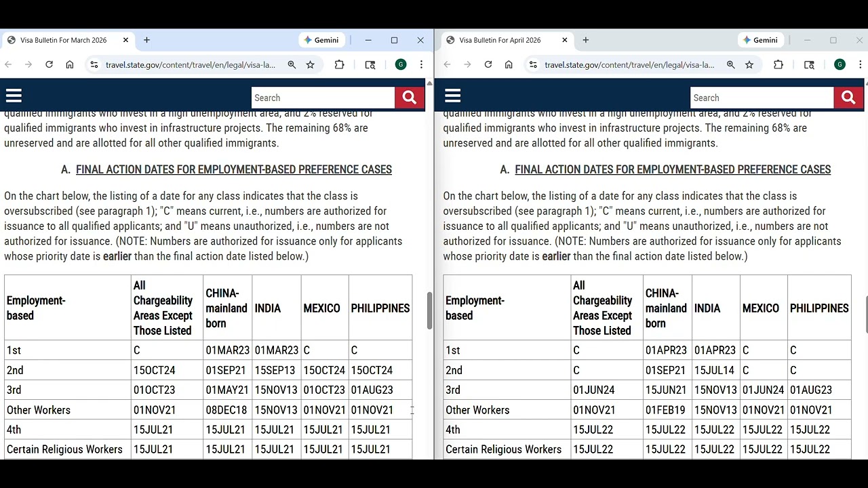Select China 1st cell 01APR23 in April table

point(666,350)
